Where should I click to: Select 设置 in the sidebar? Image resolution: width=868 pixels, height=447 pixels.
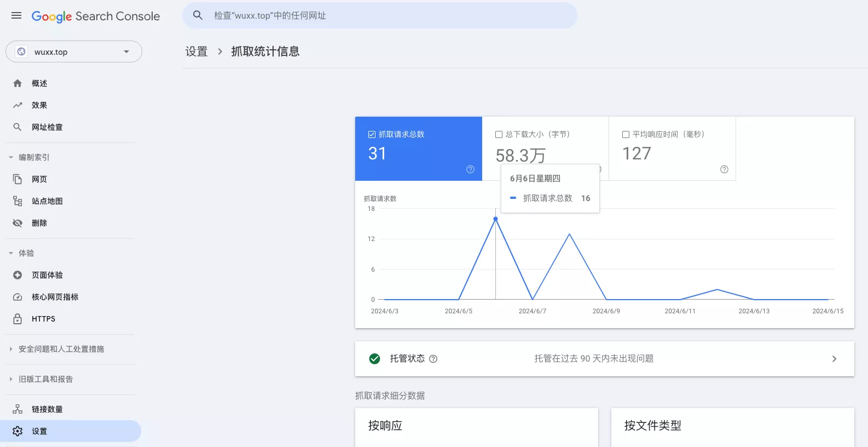(71, 431)
